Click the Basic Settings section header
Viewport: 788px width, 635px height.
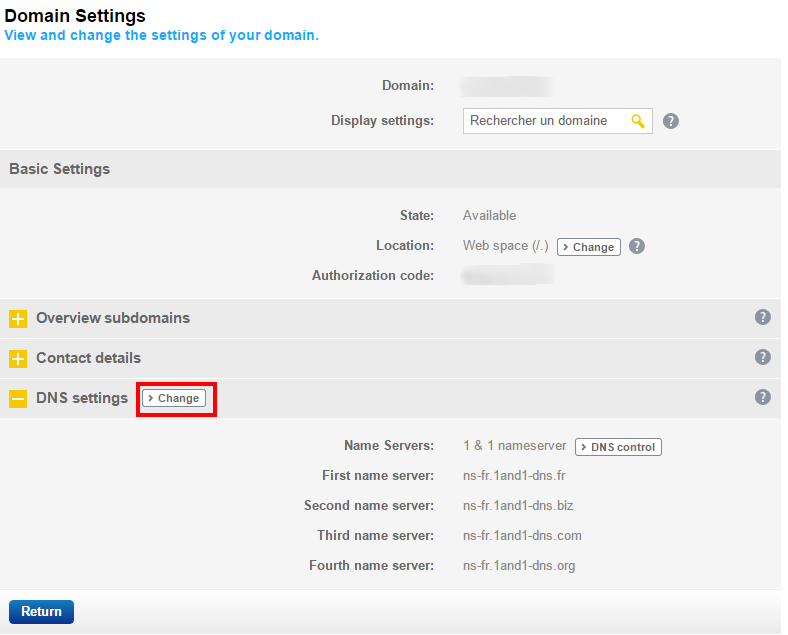pyautogui.click(x=60, y=169)
